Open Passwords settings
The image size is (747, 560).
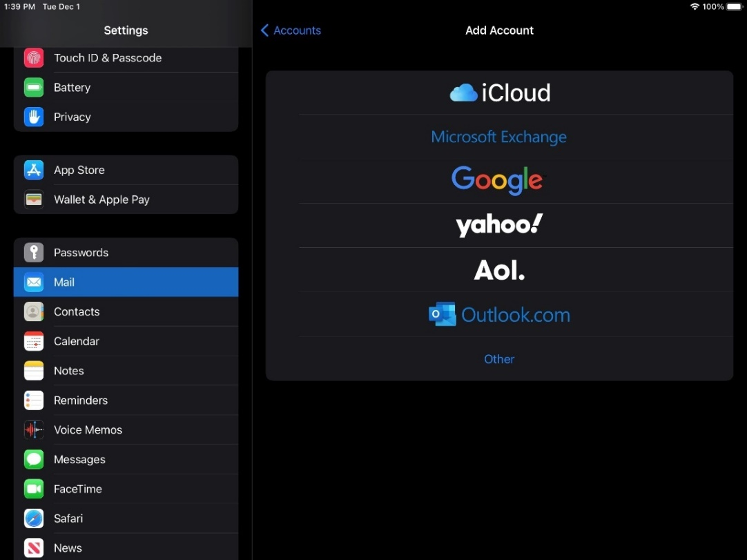click(126, 253)
